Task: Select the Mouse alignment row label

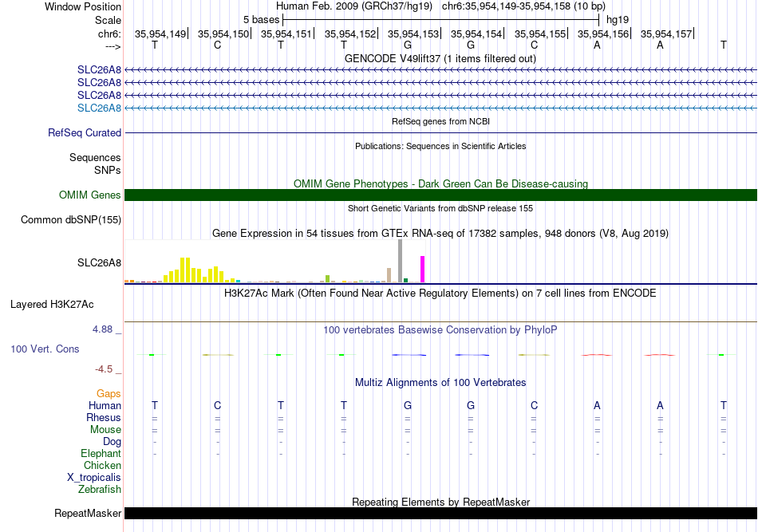Action: coord(105,430)
